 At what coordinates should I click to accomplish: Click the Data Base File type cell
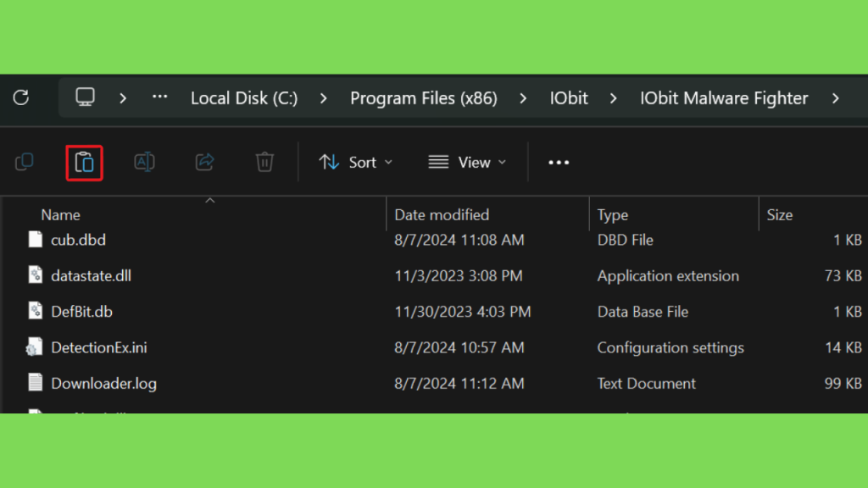pos(643,312)
